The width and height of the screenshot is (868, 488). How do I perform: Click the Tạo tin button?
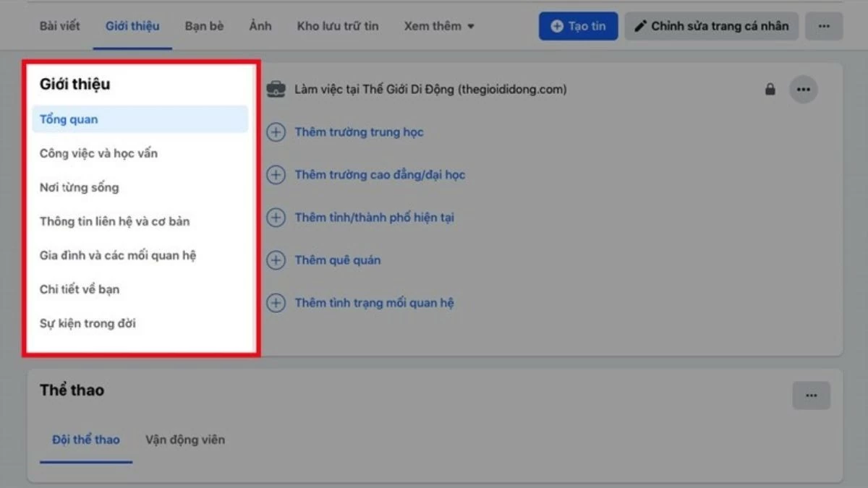coord(578,25)
